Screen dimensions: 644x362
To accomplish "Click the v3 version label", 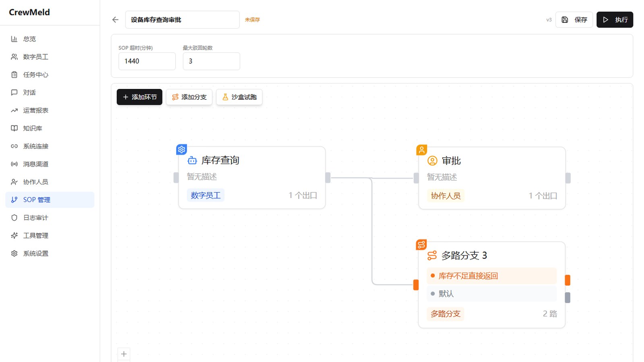I will pos(549,20).
